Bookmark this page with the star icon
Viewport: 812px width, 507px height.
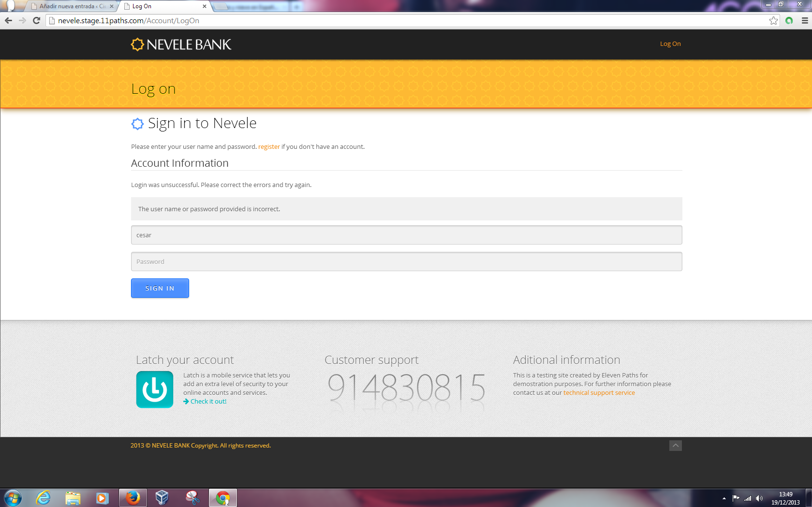773,20
